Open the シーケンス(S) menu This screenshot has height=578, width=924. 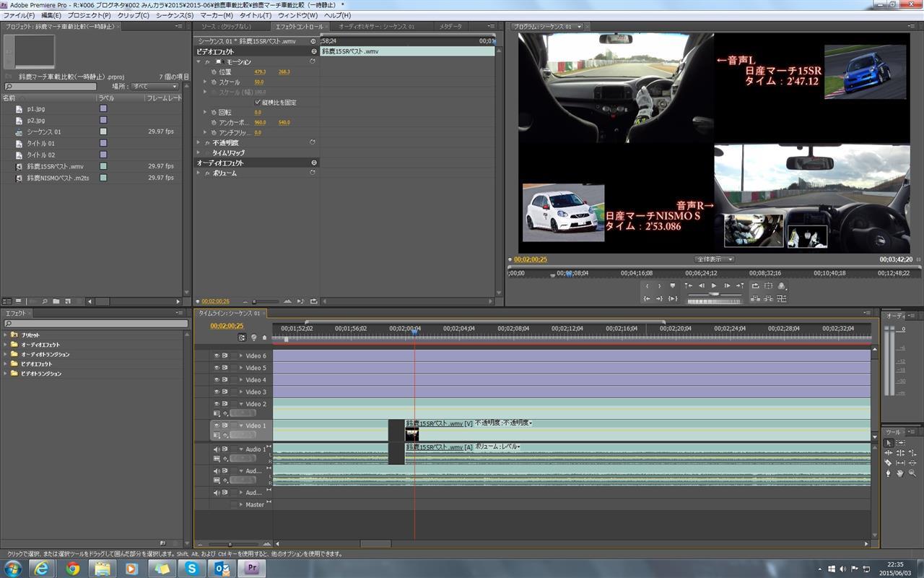click(x=175, y=15)
